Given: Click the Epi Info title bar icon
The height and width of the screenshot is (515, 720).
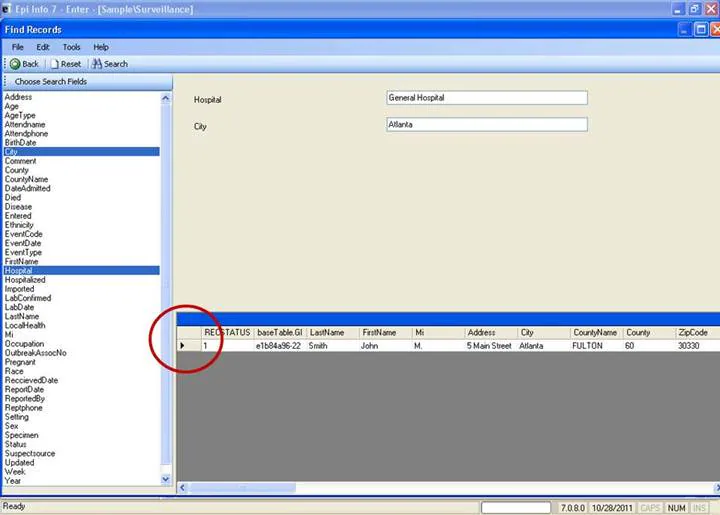Looking at the screenshot, I should coord(8,9).
